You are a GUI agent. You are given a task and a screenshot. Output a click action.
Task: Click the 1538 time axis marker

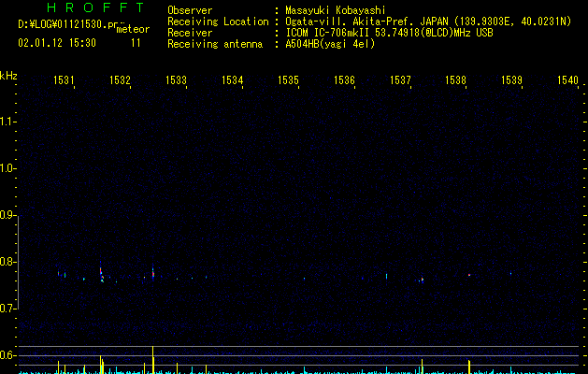pyautogui.click(x=455, y=80)
